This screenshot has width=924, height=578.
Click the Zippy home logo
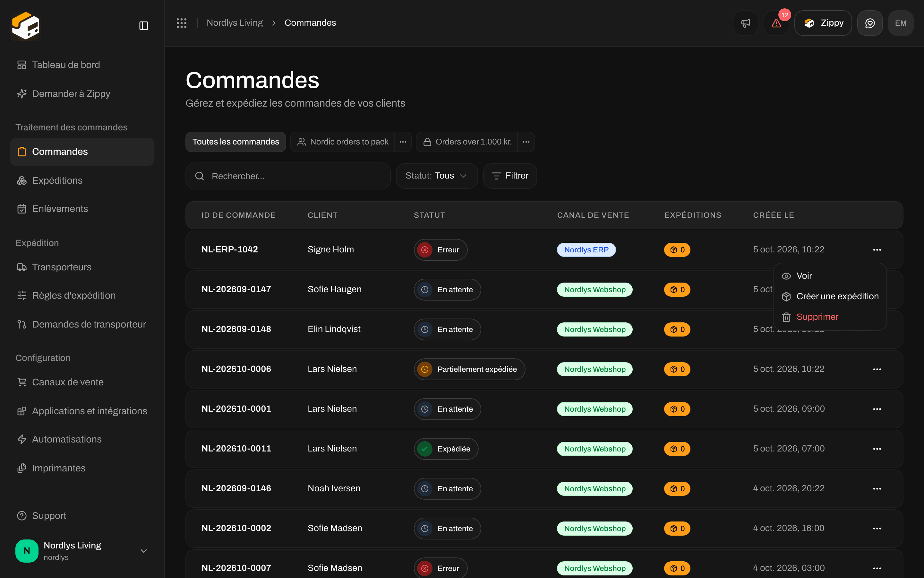(26, 26)
